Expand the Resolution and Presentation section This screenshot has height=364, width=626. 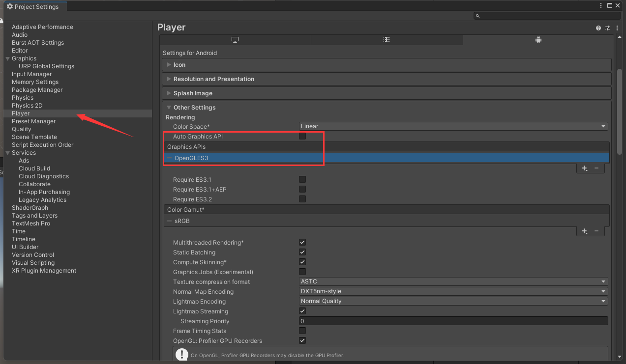[213, 79]
